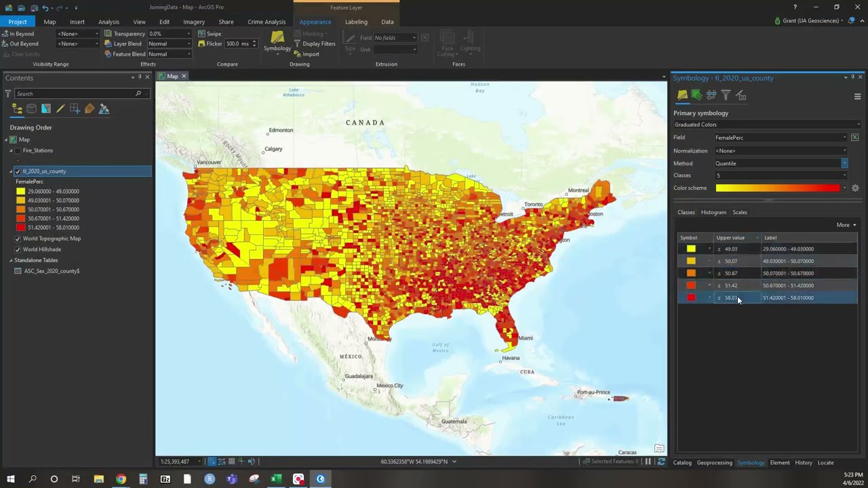Click the map refresh icon in status bar

(660, 462)
